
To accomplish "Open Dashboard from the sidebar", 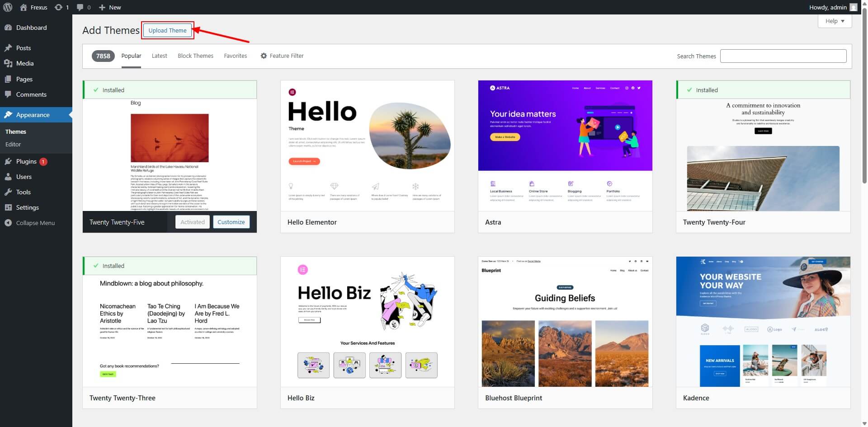I will point(31,28).
